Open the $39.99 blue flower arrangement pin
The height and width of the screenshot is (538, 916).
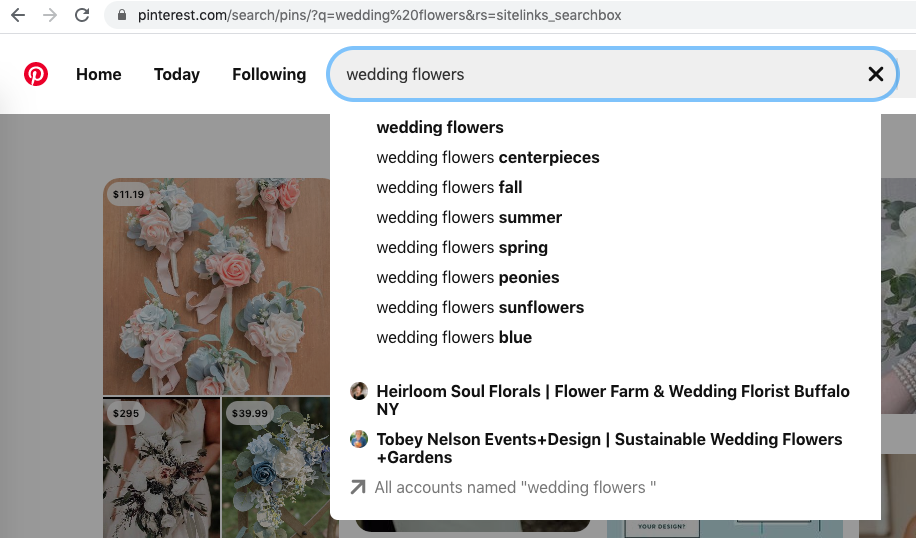coord(276,467)
